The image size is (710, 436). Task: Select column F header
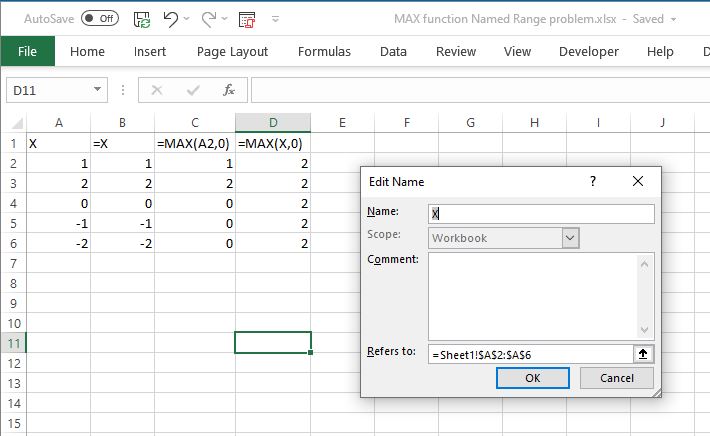[x=407, y=123]
